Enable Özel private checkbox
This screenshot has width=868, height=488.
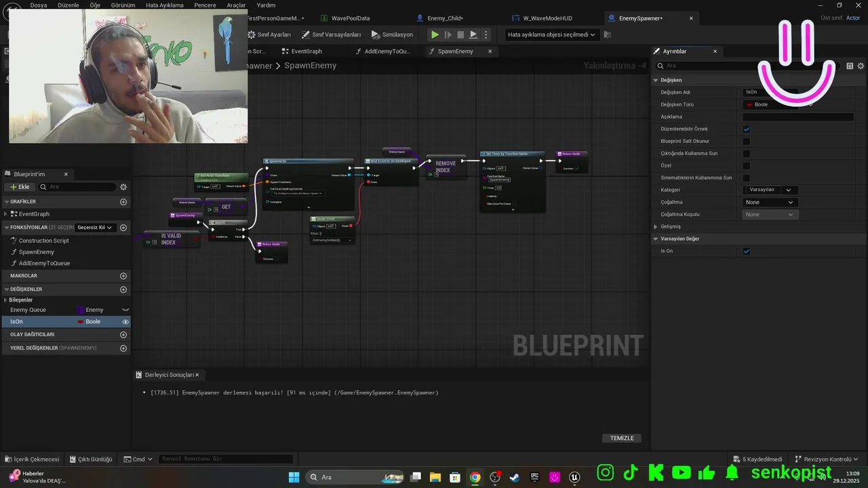747,165
